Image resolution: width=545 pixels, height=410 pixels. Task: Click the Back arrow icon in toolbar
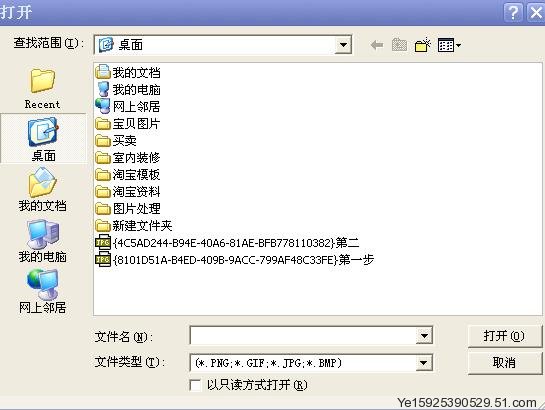click(377, 45)
